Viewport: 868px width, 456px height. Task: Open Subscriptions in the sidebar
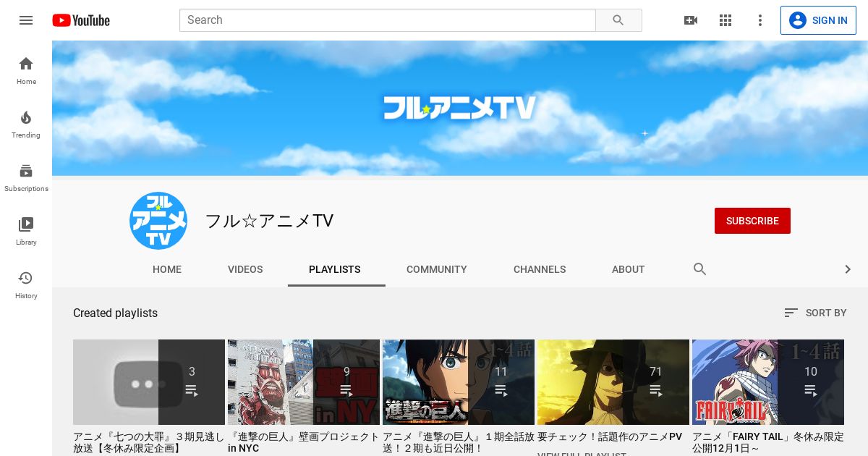tap(26, 177)
